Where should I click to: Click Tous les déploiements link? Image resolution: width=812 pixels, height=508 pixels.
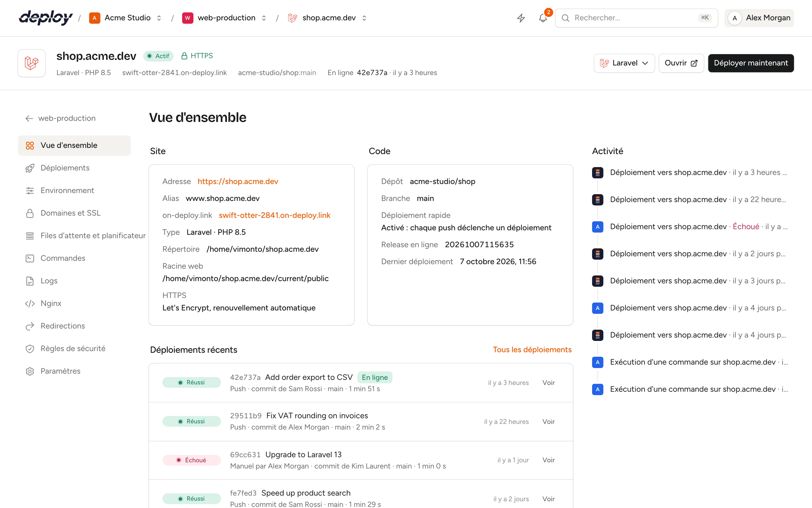(532, 350)
